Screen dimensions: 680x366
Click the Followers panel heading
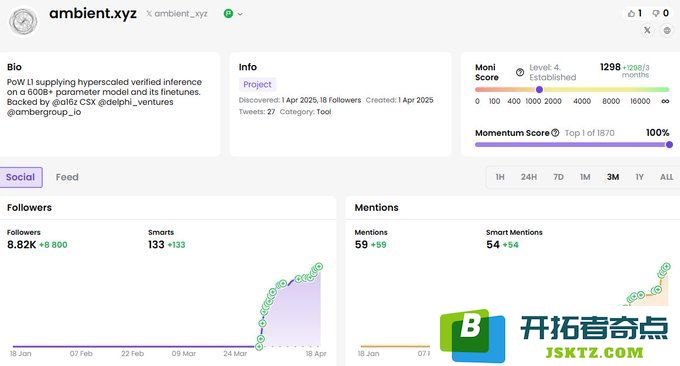click(x=29, y=208)
